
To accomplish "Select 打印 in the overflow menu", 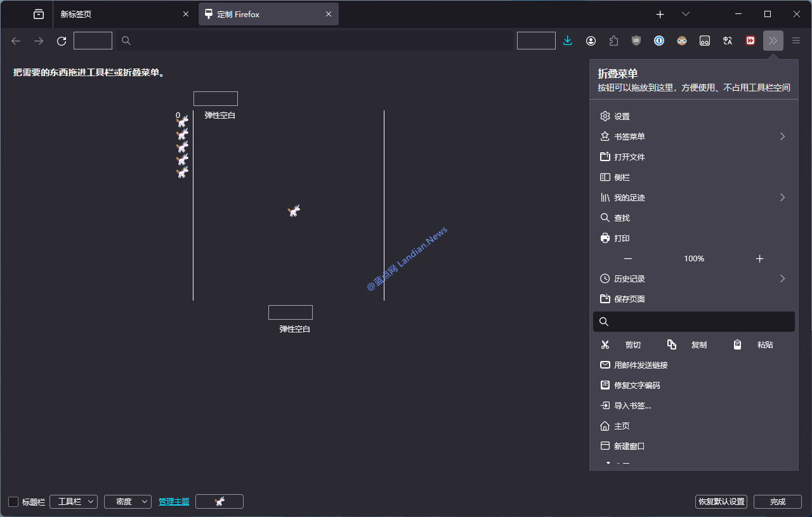I will click(x=622, y=239).
